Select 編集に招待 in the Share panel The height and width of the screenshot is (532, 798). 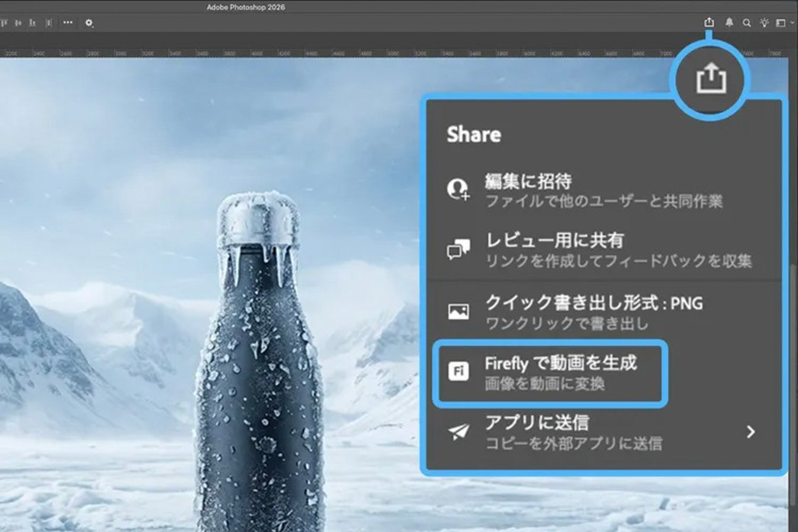(x=528, y=181)
